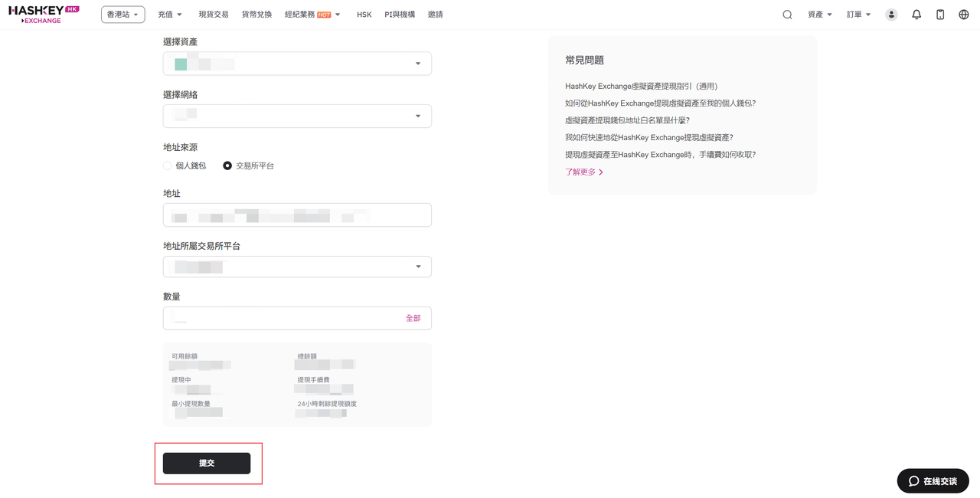980x498 pixels.
Task: Change language with the globe icon
Action: [964, 15]
